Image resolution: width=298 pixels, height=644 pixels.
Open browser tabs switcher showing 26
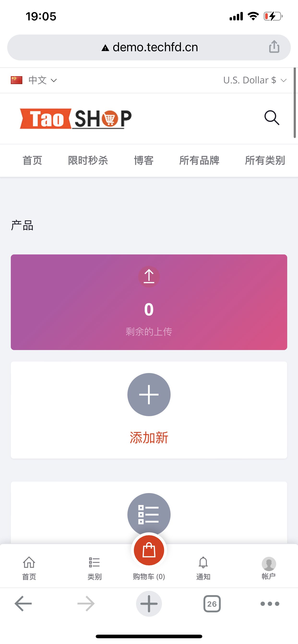click(212, 604)
